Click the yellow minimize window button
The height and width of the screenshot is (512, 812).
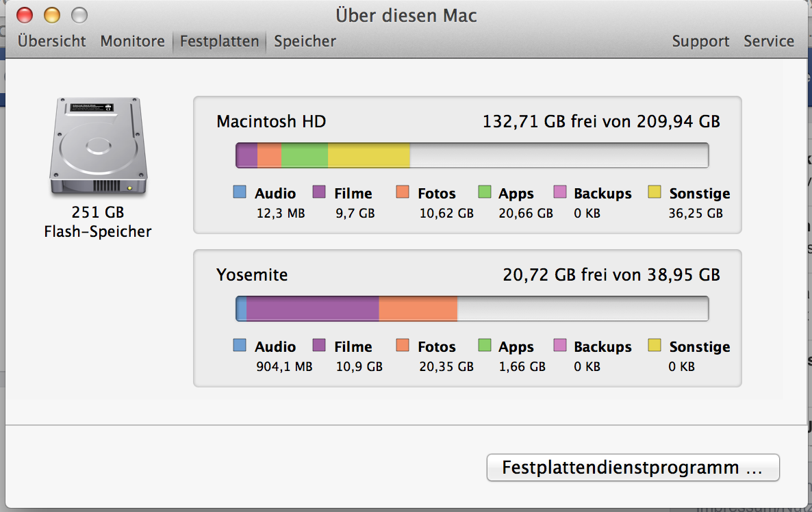[x=52, y=14]
